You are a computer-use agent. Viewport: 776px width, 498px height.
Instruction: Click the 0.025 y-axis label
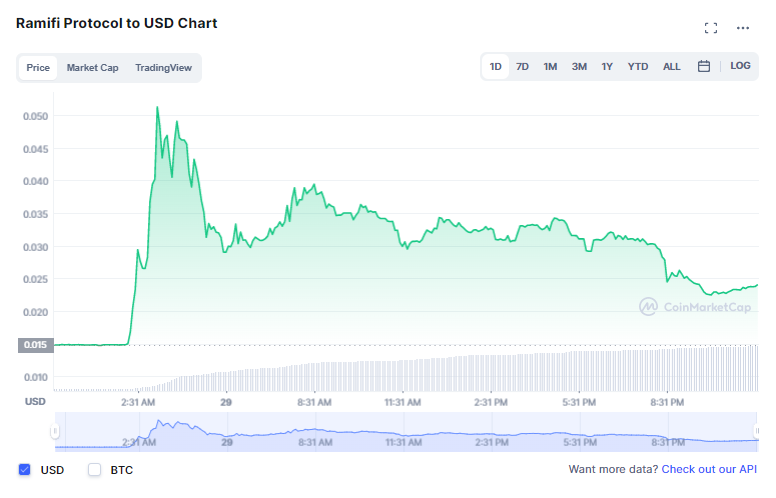click(x=35, y=280)
